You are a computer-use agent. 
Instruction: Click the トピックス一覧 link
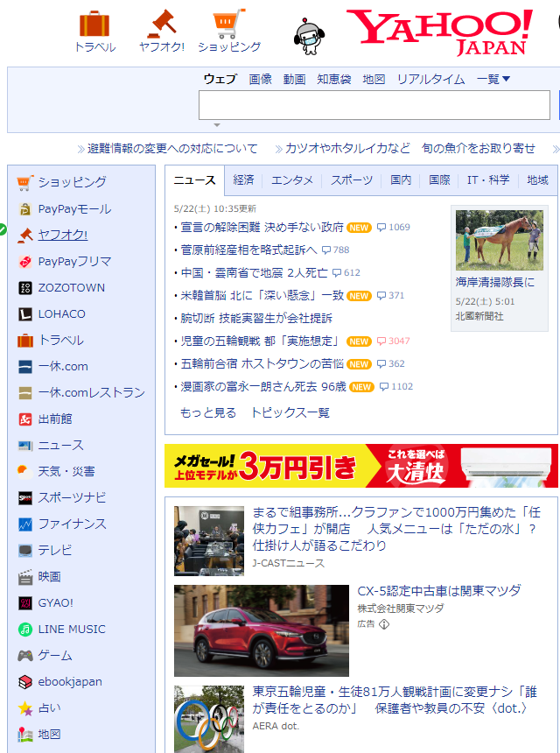[x=290, y=412]
